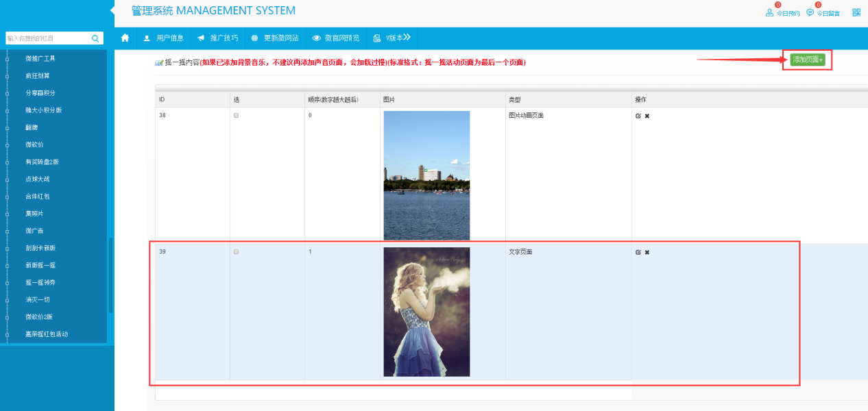Open the 推广技巧 menu item
868x411 pixels.
[x=217, y=38]
